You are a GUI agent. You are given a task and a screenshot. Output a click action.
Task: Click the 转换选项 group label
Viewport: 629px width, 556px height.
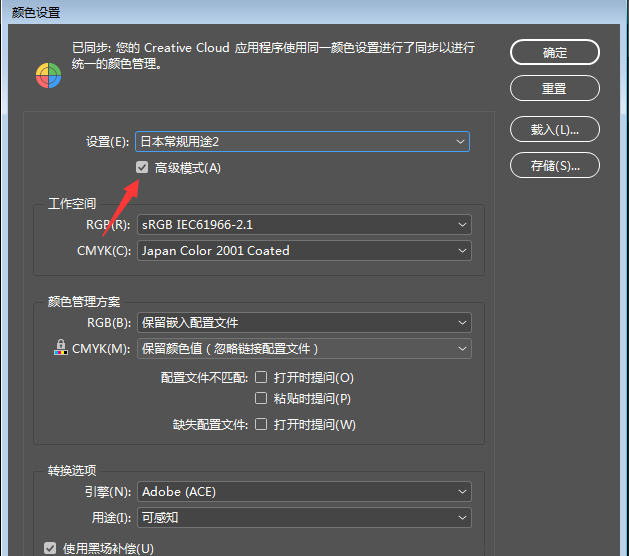pos(72,470)
